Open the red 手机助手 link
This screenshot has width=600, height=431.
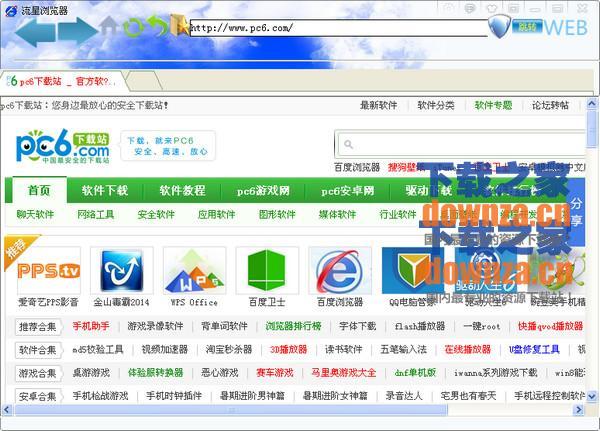click(x=91, y=326)
